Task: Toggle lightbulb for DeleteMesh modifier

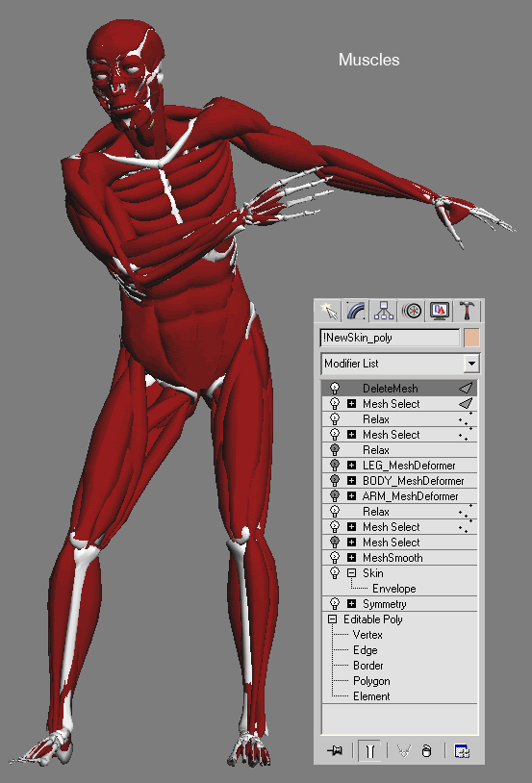Action: tap(335, 388)
